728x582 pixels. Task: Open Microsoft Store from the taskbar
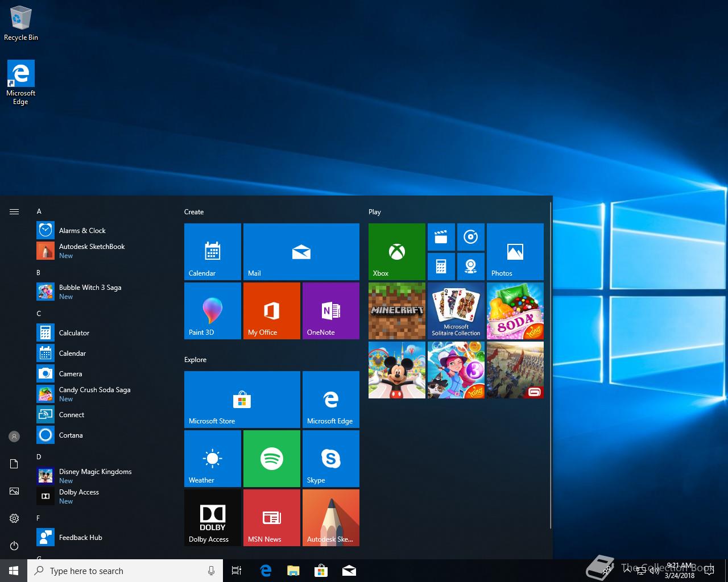(321, 571)
